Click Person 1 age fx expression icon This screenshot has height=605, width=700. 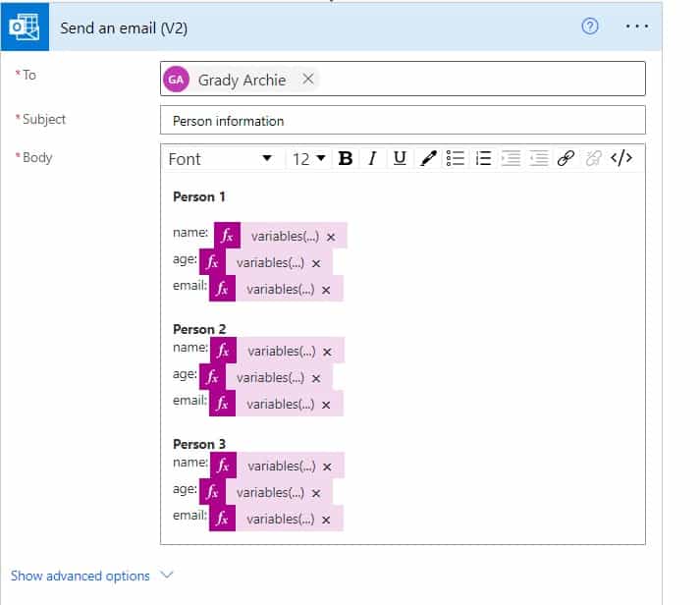(212, 261)
